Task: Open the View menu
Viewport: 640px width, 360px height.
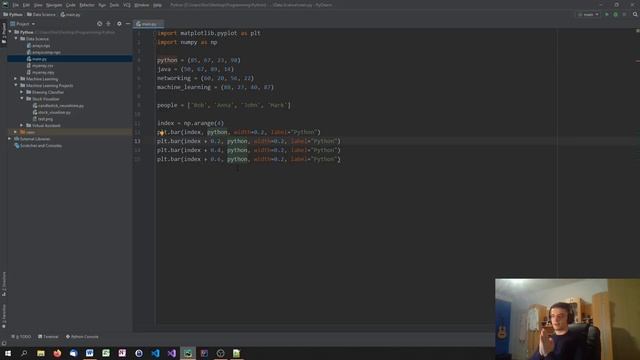Action: point(38,5)
